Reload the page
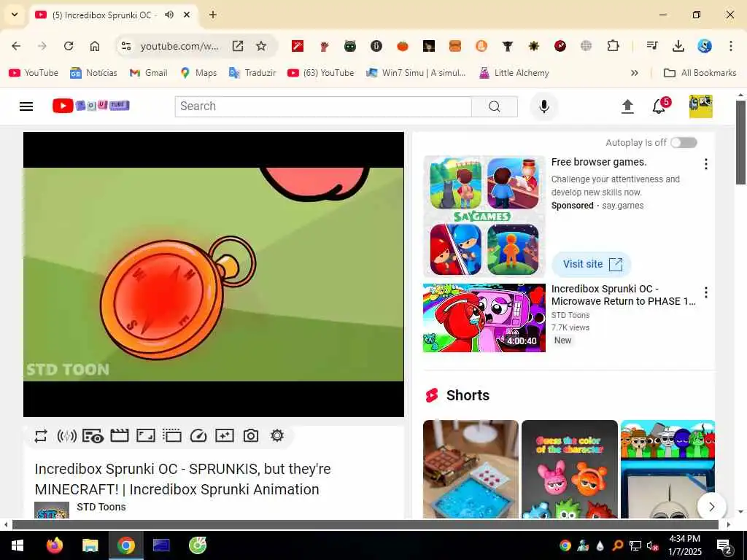Viewport: 747px width, 560px height. (69, 46)
